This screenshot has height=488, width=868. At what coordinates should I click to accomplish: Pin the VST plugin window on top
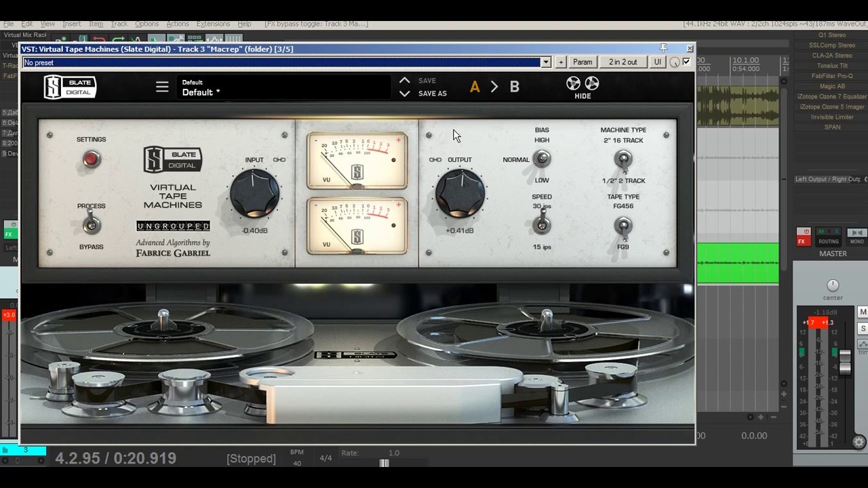click(x=664, y=47)
